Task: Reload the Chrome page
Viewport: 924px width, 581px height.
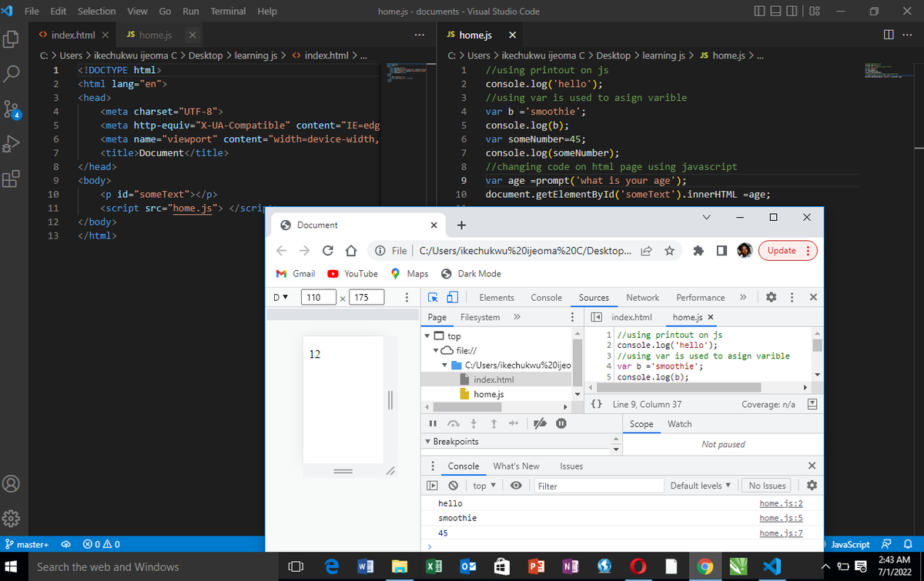Action: tap(327, 251)
